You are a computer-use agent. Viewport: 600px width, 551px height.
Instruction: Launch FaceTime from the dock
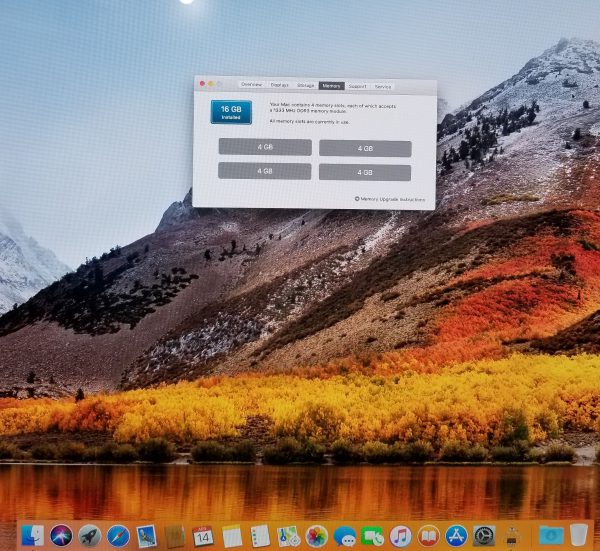[373, 535]
